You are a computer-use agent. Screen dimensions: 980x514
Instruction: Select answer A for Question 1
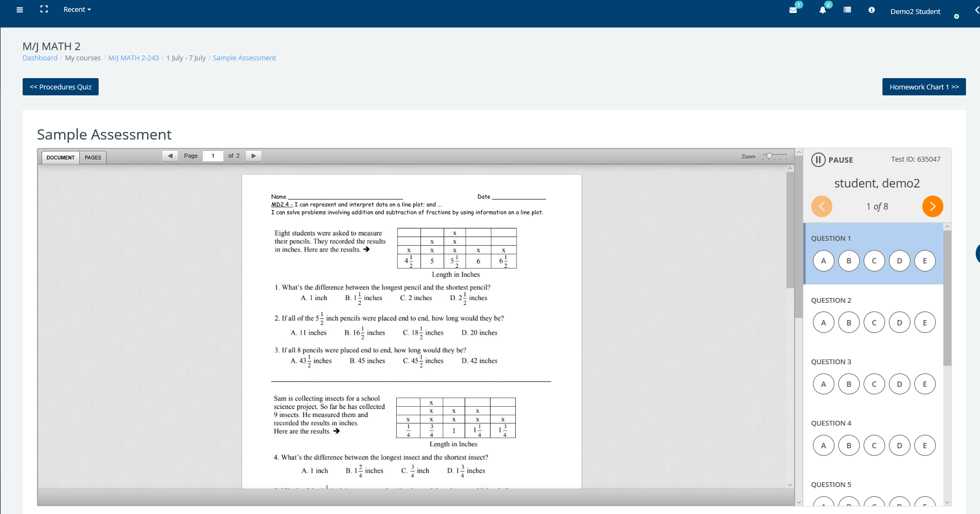tap(823, 261)
